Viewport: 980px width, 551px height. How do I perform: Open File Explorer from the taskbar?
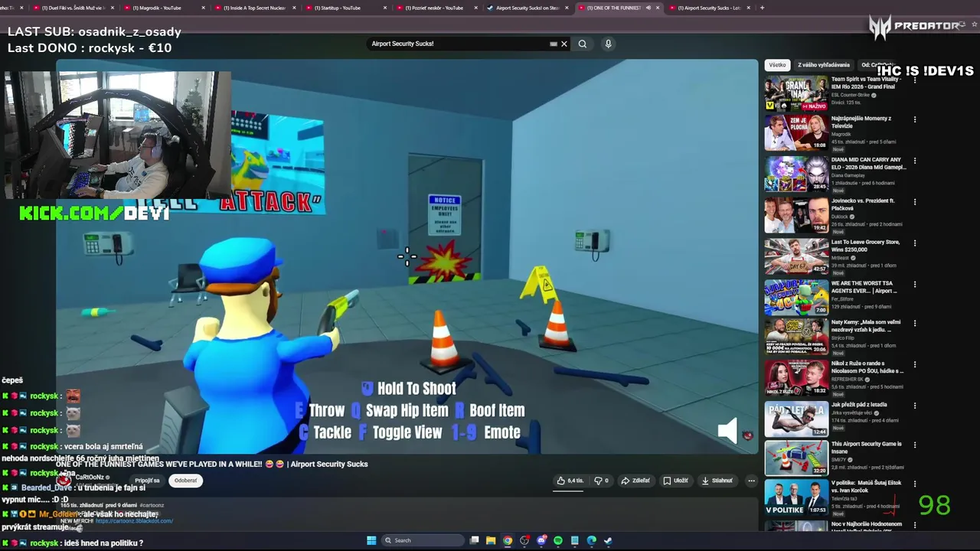[491, 540]
